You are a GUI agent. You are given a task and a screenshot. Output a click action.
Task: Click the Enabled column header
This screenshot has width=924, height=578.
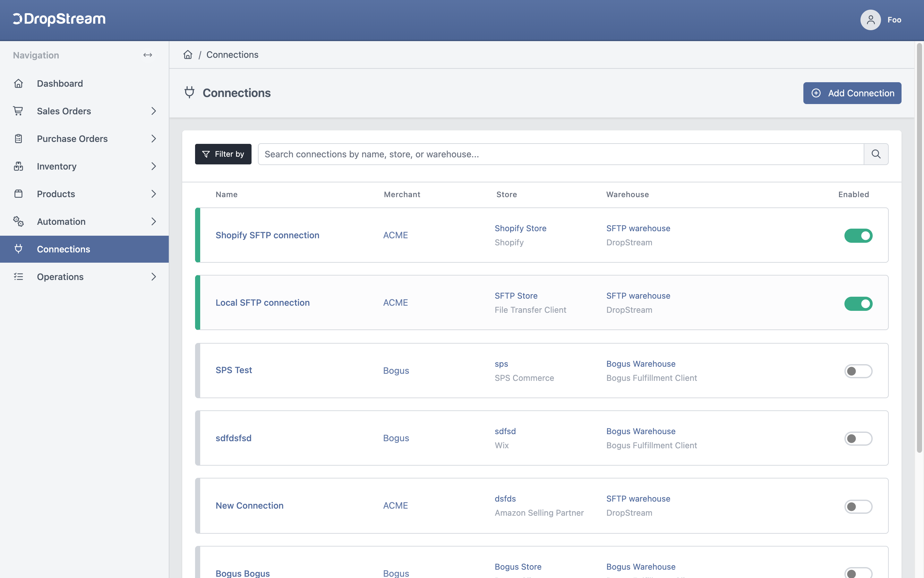tap(853, 194)
